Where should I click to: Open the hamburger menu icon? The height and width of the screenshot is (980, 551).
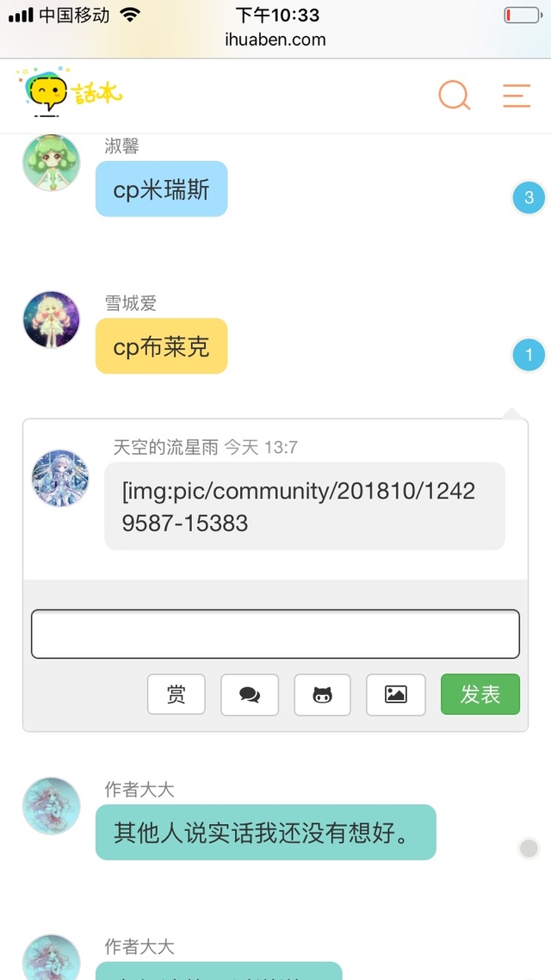pyautogui.click(x=517, y=96)
